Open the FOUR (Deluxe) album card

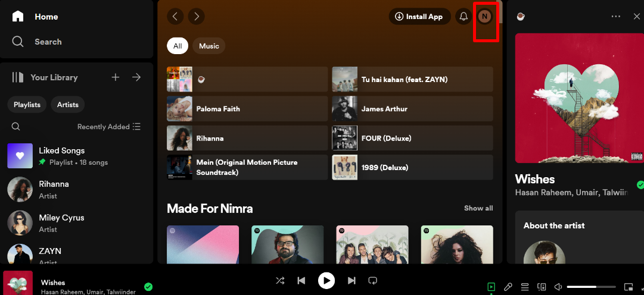point(412,138)
